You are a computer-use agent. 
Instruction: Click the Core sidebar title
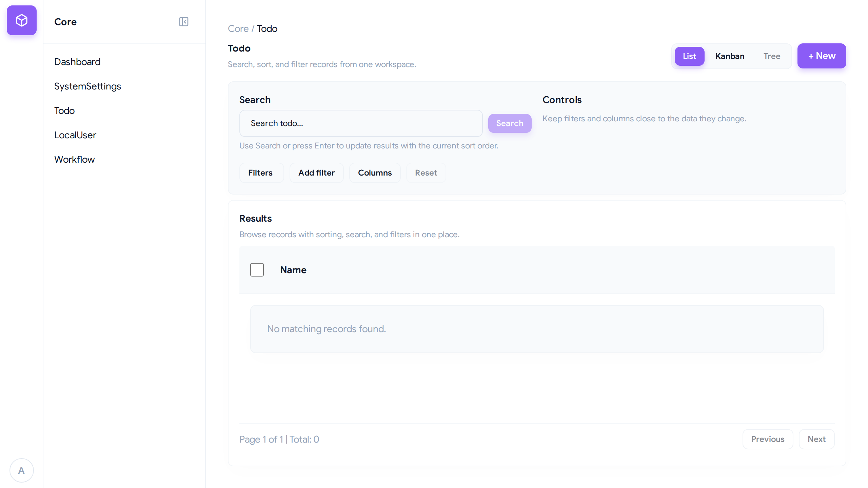click(65, 22)
